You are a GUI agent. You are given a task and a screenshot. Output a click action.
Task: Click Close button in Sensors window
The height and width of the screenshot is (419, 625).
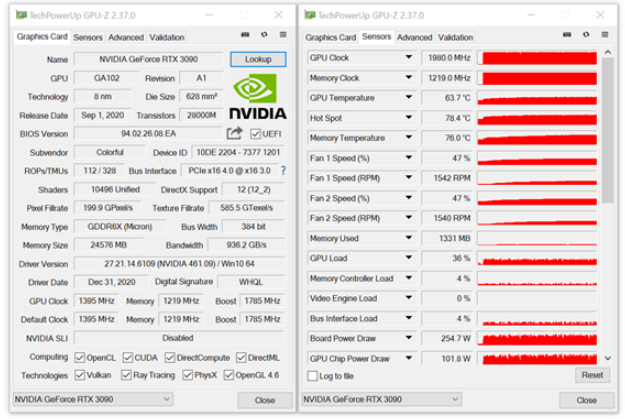coord(586,400)
